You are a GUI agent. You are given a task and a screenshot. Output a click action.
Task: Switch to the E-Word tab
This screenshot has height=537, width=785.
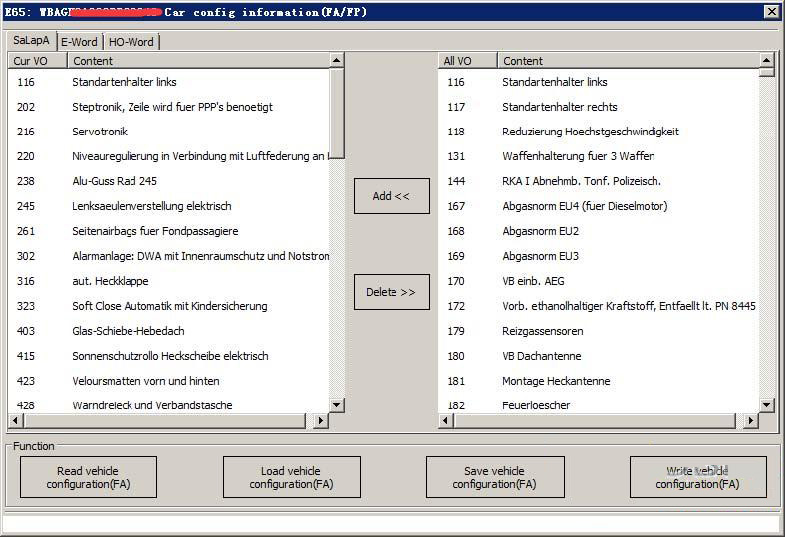tap(79, 42)
